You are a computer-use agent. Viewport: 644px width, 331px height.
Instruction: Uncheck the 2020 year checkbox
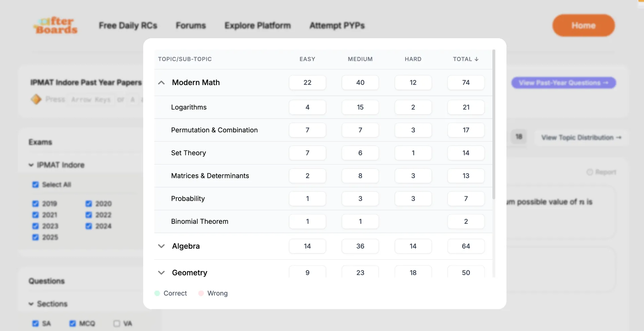pyautogui.click(x=89, y=204)
